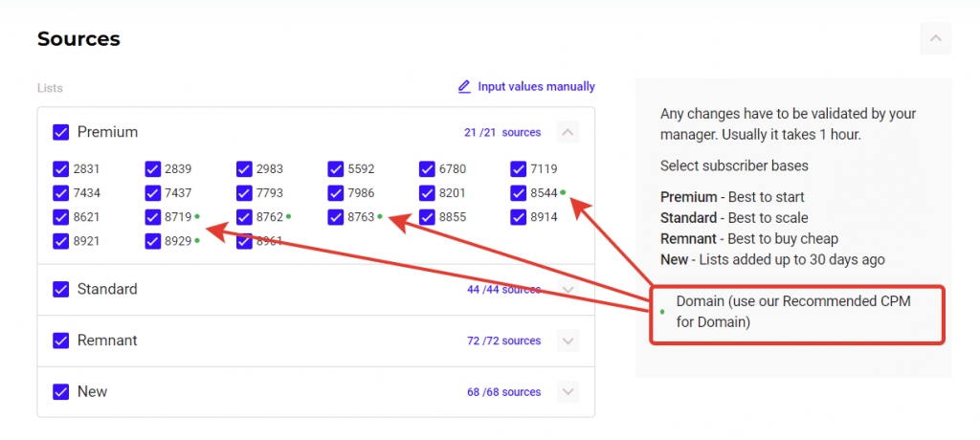980x440 pixels.
Task: Uncheck source 2831 checkbox
Action: pos(61,169)
